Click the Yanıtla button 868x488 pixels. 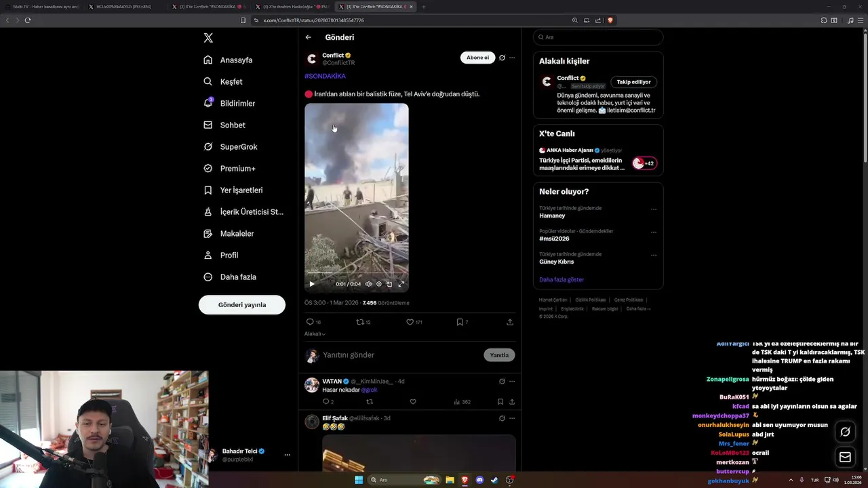[x=499, y=355]
